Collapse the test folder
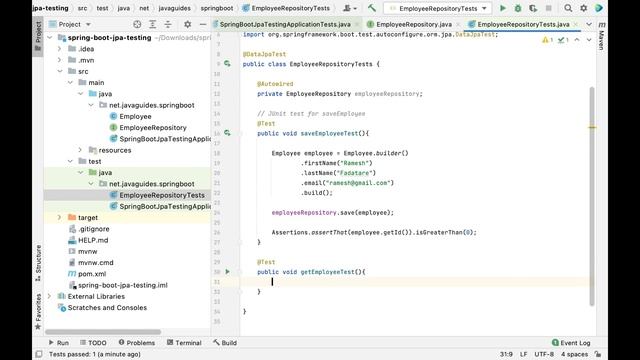The height and width of the screenshot is (360, 640). 70,161
